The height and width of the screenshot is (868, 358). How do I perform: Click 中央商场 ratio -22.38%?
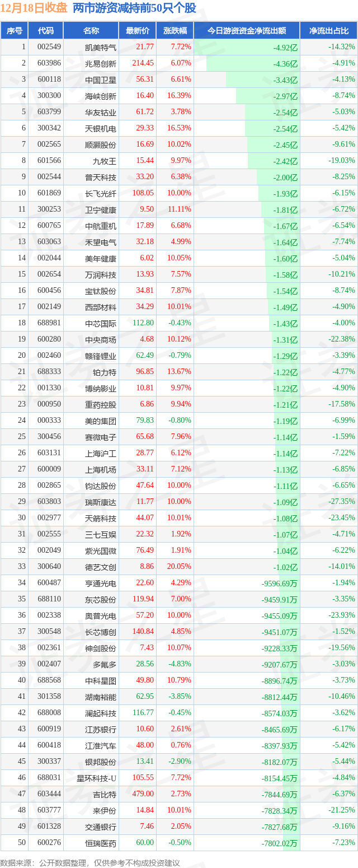[x=342, y=339]
